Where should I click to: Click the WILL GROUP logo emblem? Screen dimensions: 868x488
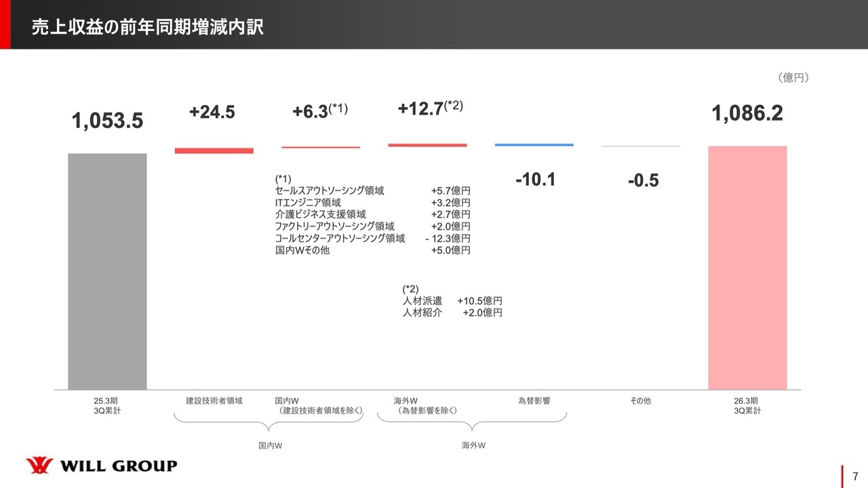pyautogui.click(x=39, y=466)
